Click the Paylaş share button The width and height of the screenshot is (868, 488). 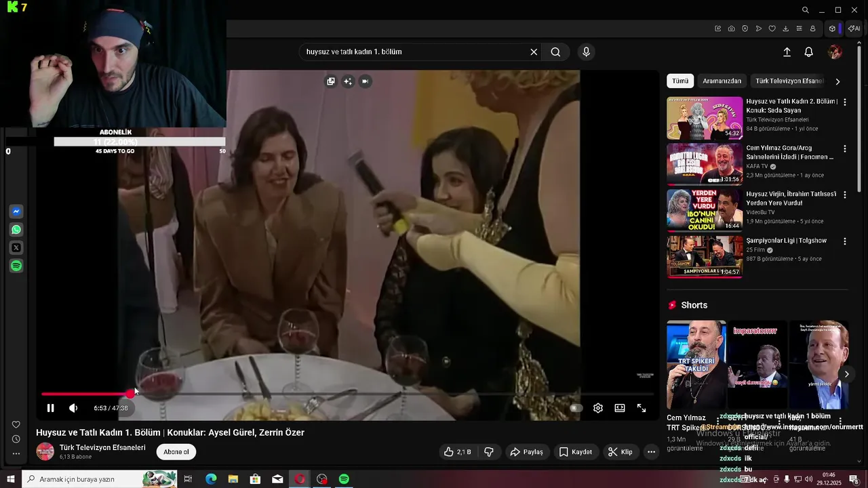tap(527, 451)
